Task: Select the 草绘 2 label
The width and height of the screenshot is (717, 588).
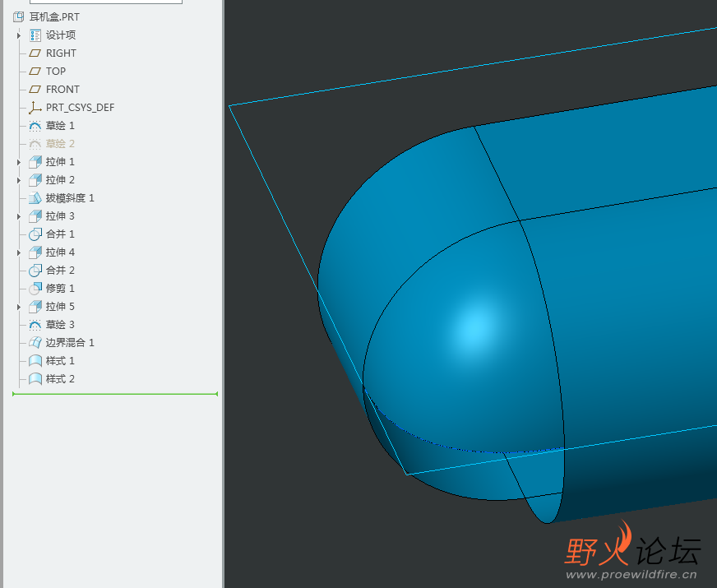Action: [60, 144]
